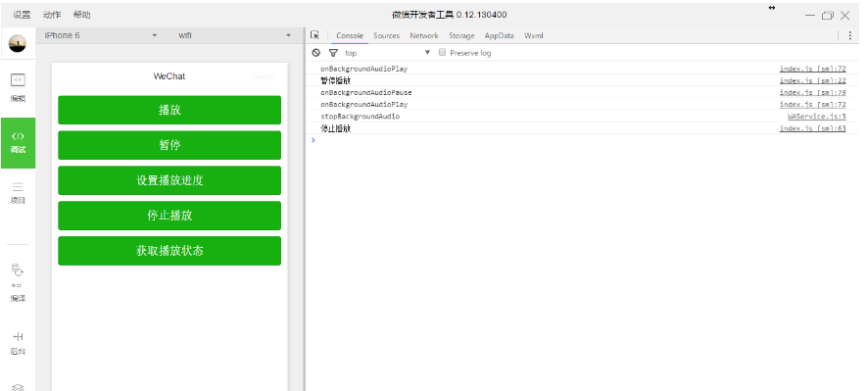Screen dimensions: 868x391
Task: Open the 帮助 menu
Action: pos(82,15)
